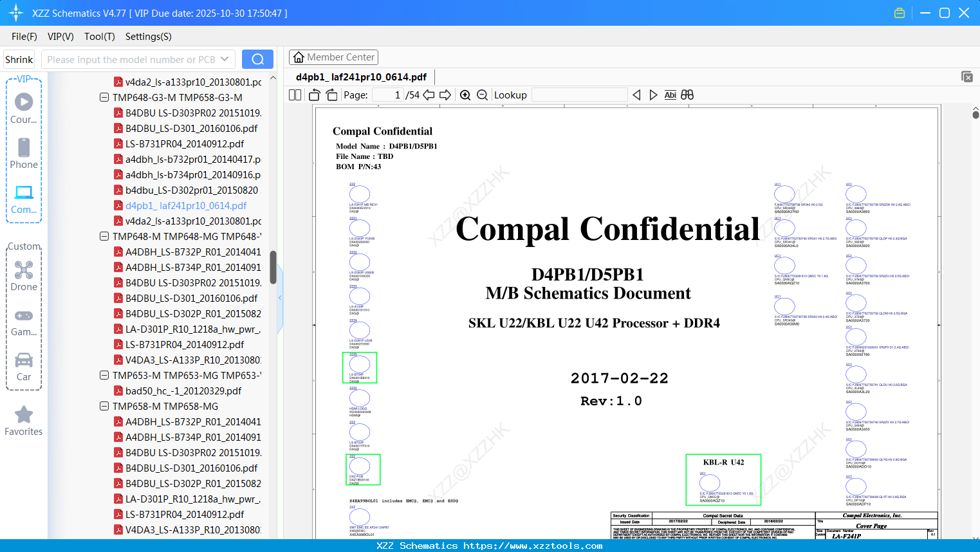Click the Shrink button

click(x=19, y=59)
